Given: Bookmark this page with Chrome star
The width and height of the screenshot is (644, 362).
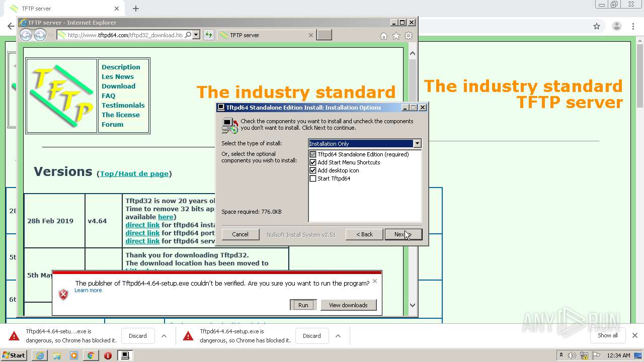Looking at the screenshot, I should point(597,26).
